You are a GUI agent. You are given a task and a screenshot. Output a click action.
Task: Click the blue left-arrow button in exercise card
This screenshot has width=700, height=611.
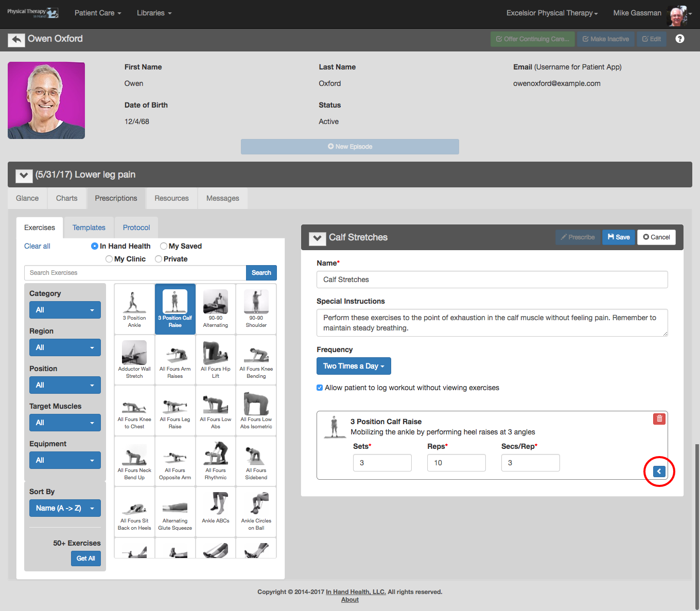(x=659, y=472)
